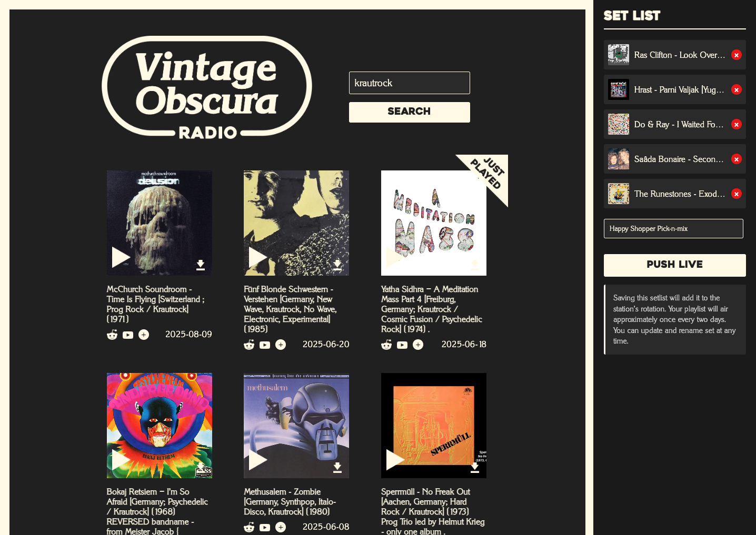The image size is (756, 535).
Task: Play the McChurch Soundroom track
Action: coord(121,257)
